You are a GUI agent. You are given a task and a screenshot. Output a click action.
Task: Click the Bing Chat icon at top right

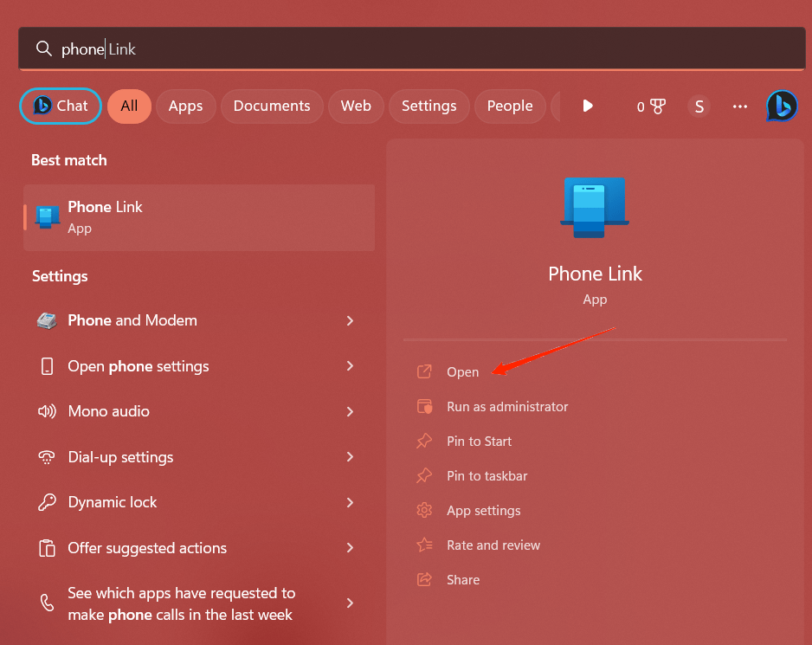point(782,106)
